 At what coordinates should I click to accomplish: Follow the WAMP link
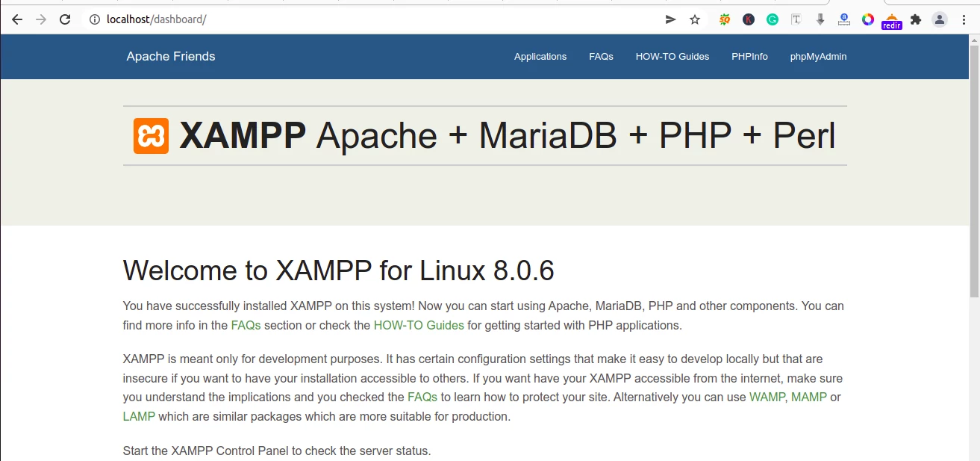click(767, 397)
